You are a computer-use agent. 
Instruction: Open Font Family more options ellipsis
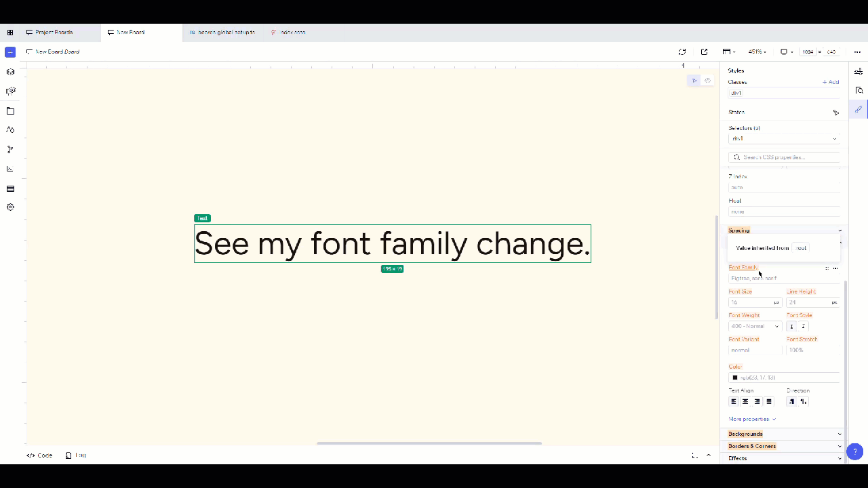click(x=835, y=268)
